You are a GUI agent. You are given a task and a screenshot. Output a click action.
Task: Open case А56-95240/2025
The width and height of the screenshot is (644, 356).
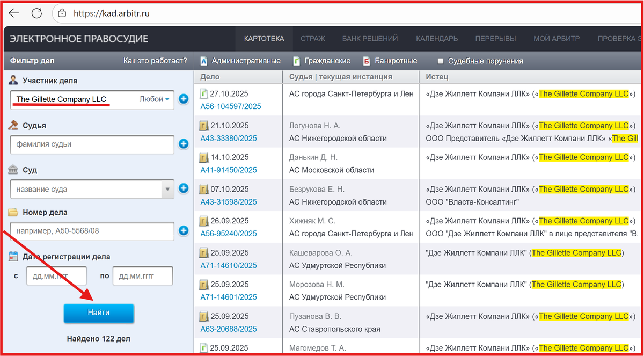coord(229,234)
